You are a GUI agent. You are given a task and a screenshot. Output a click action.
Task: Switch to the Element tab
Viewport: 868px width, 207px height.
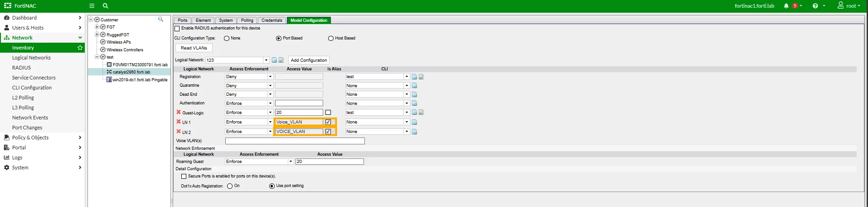pos(203,20)
